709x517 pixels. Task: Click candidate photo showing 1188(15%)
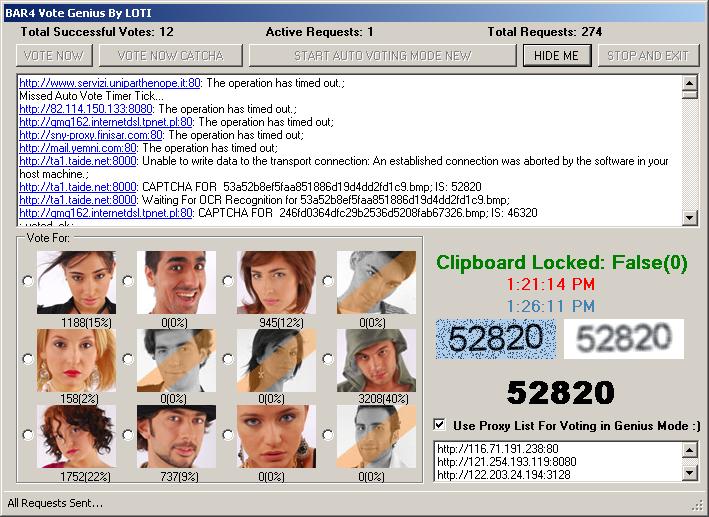pyautogui.click(x=76, y=283)
